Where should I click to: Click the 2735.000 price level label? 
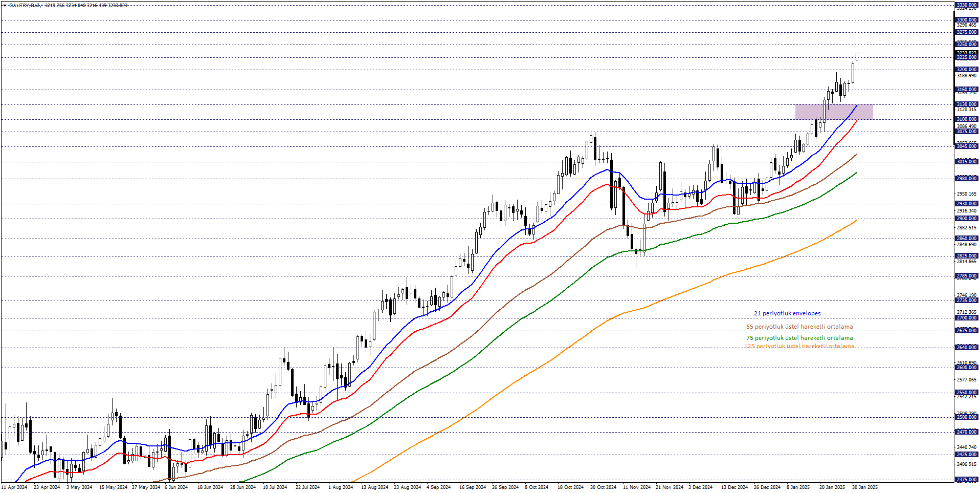(966, 301)
